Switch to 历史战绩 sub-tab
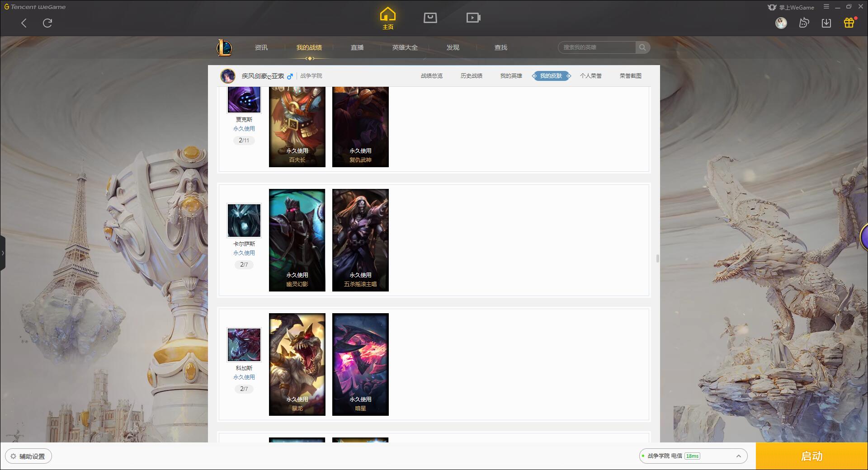 [x=472, y=76]
